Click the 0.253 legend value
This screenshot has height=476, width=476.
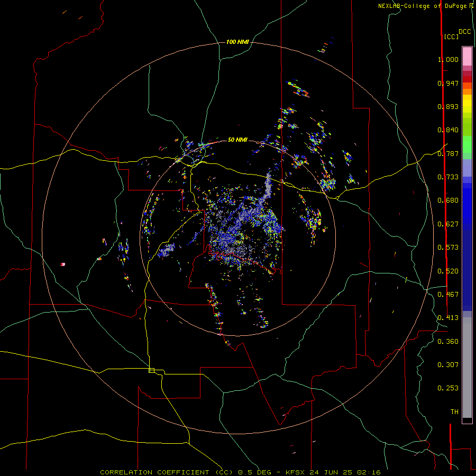pyautogui.click(x=448, y=388)
